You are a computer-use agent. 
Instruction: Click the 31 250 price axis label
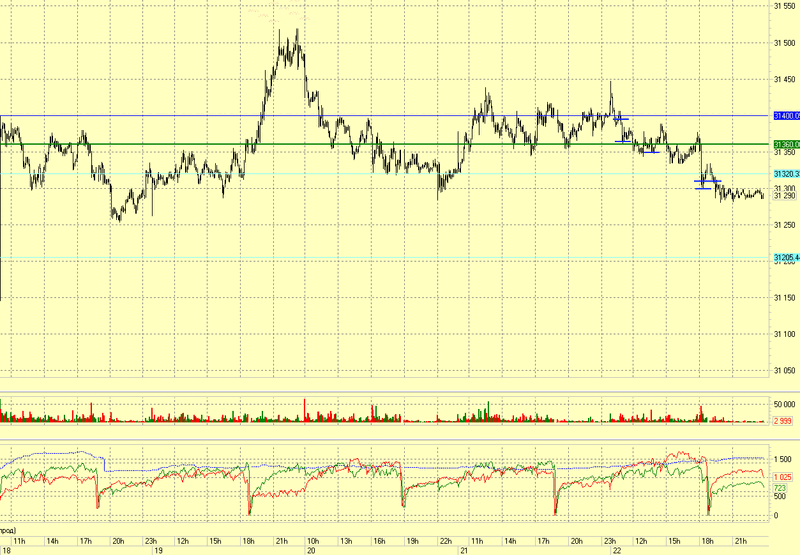click(x=785, y=225)
